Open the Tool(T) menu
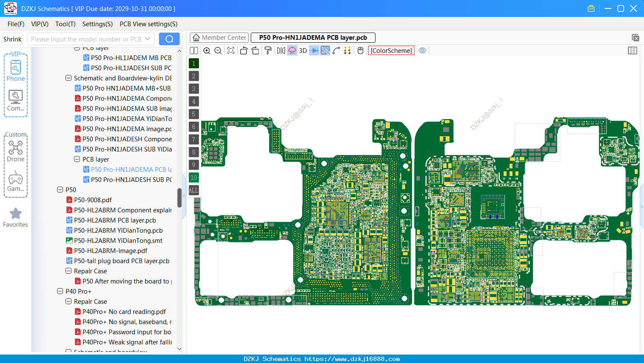 click(x=66, y=24)
